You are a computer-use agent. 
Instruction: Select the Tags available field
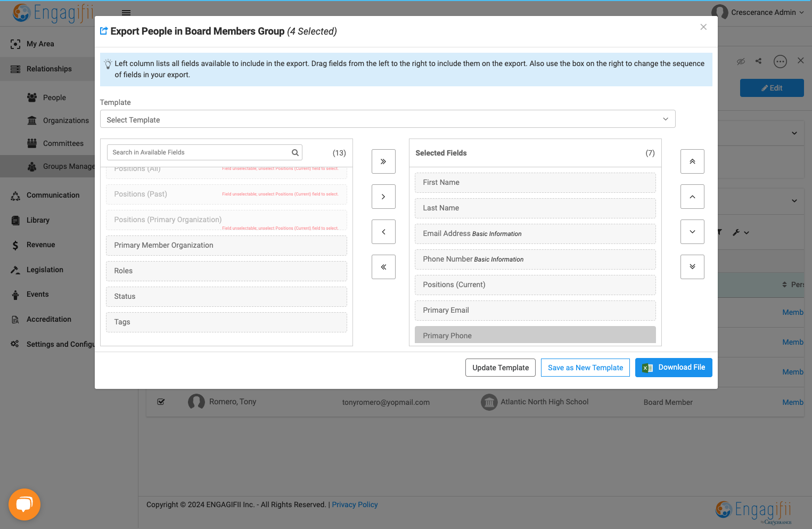tap(226, 322)
